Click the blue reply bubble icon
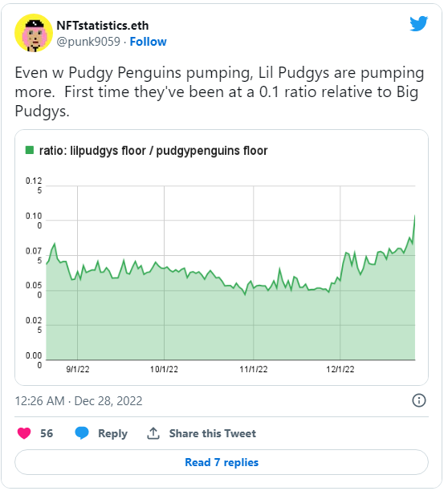The image size is (448, 491). [82, 433]
